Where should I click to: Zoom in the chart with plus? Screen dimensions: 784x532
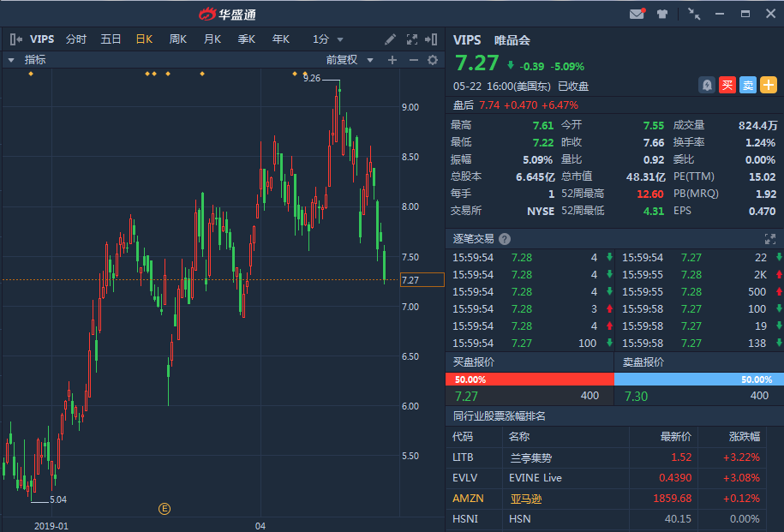click(392, 60)
